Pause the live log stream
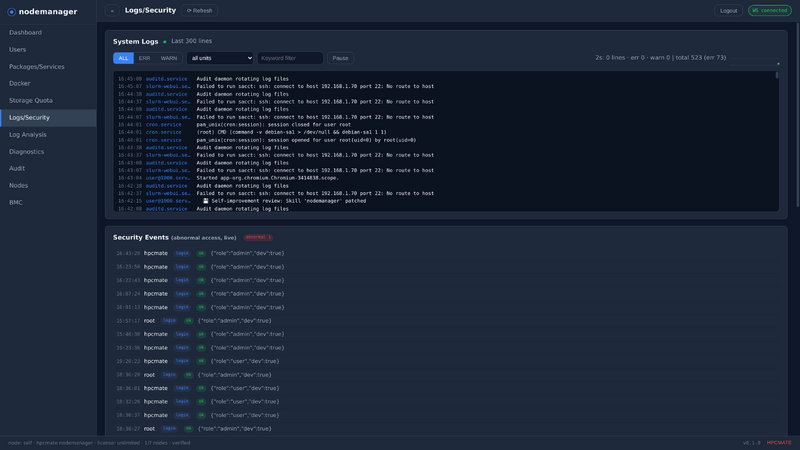This screenshot has height=450, width=800. [340, 58]
